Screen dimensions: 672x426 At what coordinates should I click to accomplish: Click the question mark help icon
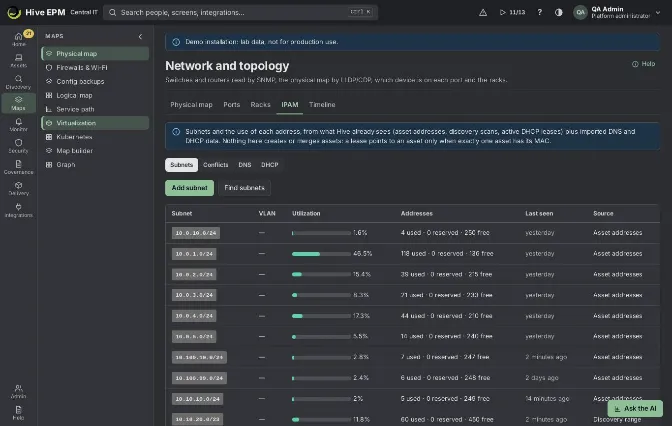coord(540,12)
